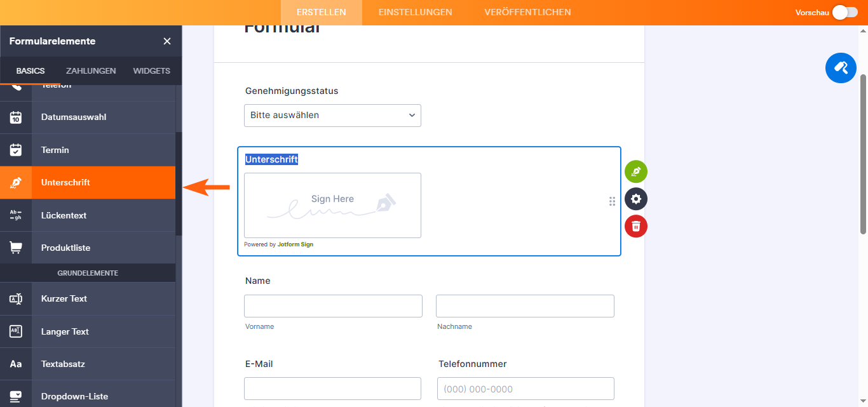Delete the Unterschrift field with trash icon
Screen dimensions: 868x407
(636, 226)
